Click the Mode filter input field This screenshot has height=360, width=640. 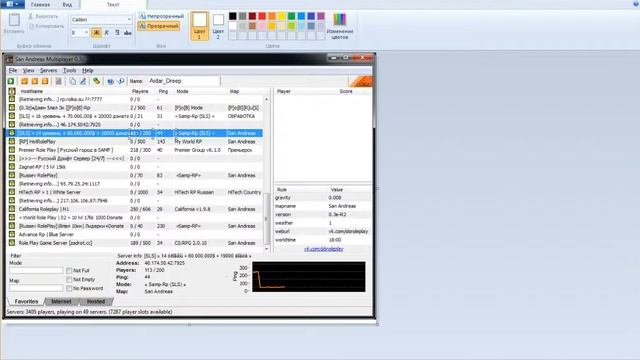point(36,271)
